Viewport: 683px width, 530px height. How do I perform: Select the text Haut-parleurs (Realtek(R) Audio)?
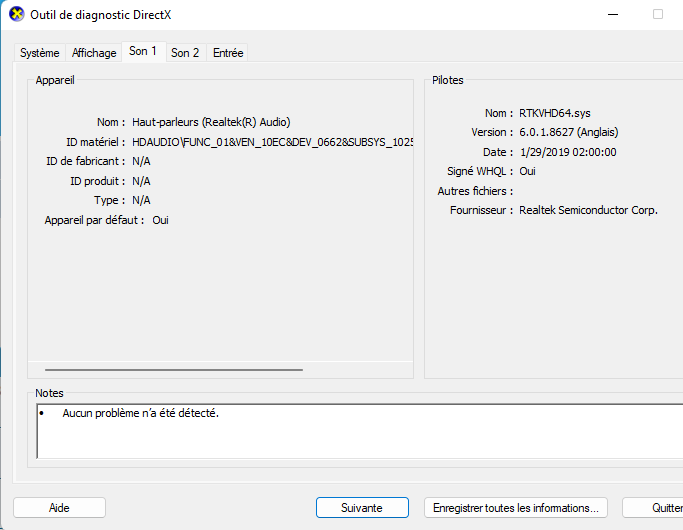pos(211,122)
